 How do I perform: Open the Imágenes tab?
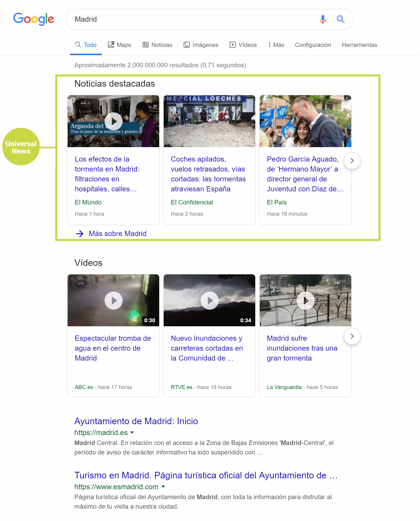(x=201, y=45)
